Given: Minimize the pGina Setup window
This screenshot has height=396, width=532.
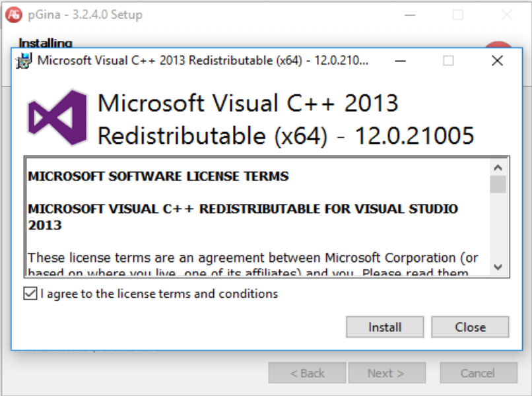Looking at the screenshot, I should (409, 15).
